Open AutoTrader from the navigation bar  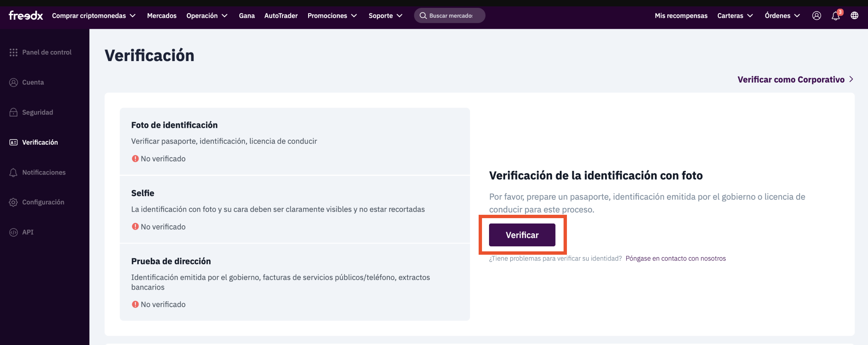point(281,15)
